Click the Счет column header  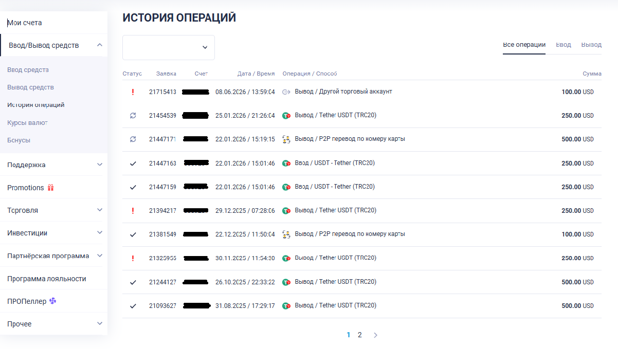[201, 74]
